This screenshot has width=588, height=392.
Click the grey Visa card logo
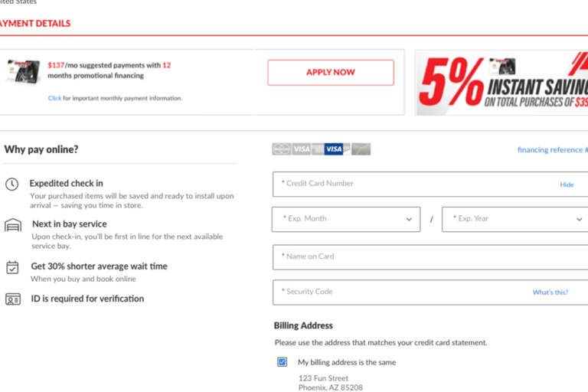point(302,149)
